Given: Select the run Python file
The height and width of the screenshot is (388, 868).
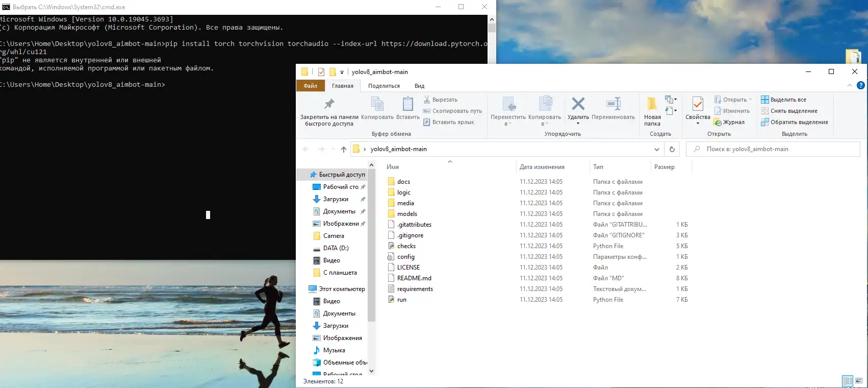Looking at the screenshot, I should 402,300.
